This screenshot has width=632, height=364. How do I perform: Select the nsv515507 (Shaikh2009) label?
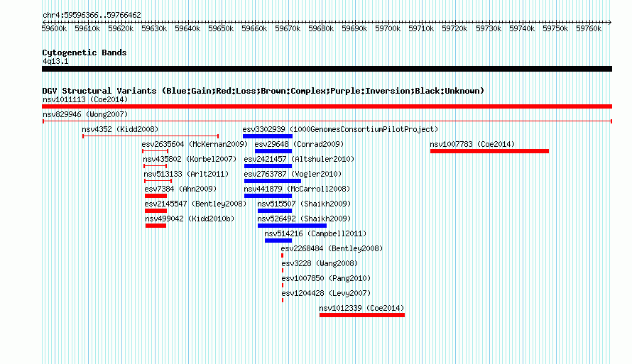click(304, 204)
